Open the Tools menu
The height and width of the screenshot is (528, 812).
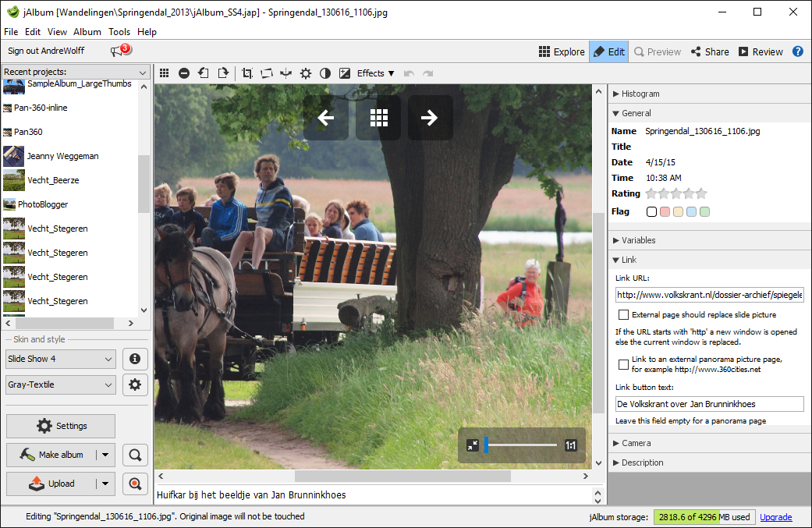click(119, 32)
